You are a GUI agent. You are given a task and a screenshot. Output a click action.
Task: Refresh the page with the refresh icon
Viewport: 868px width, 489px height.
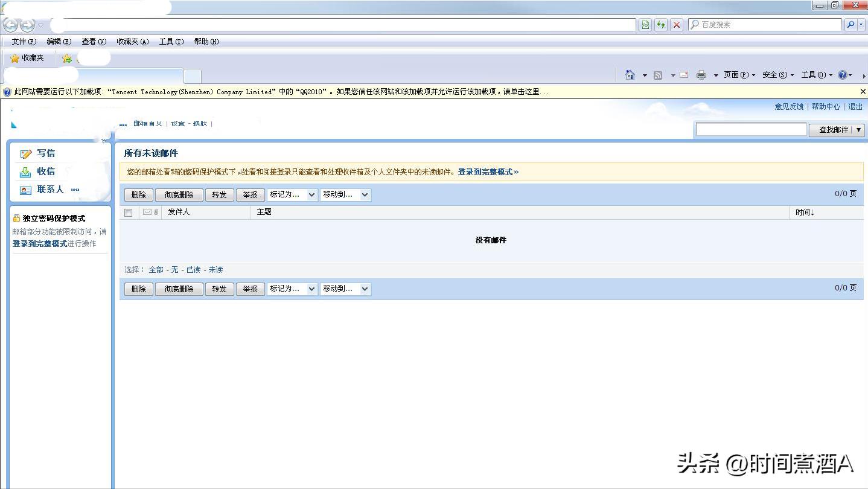[660, 25]
